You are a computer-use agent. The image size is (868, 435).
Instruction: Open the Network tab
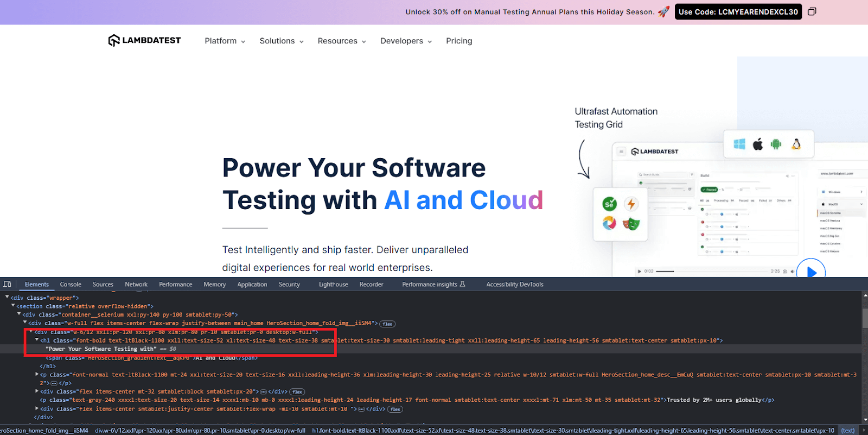click(x=136, y=284)
